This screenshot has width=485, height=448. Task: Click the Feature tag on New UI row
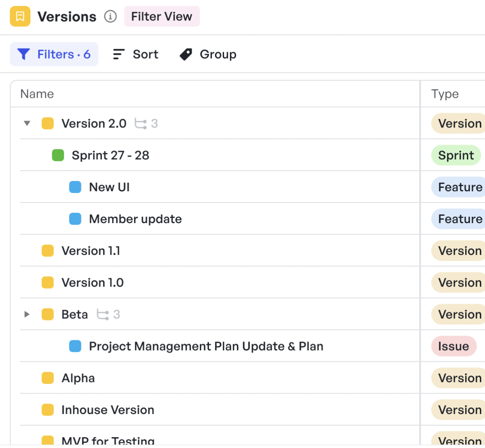[458, 187]
